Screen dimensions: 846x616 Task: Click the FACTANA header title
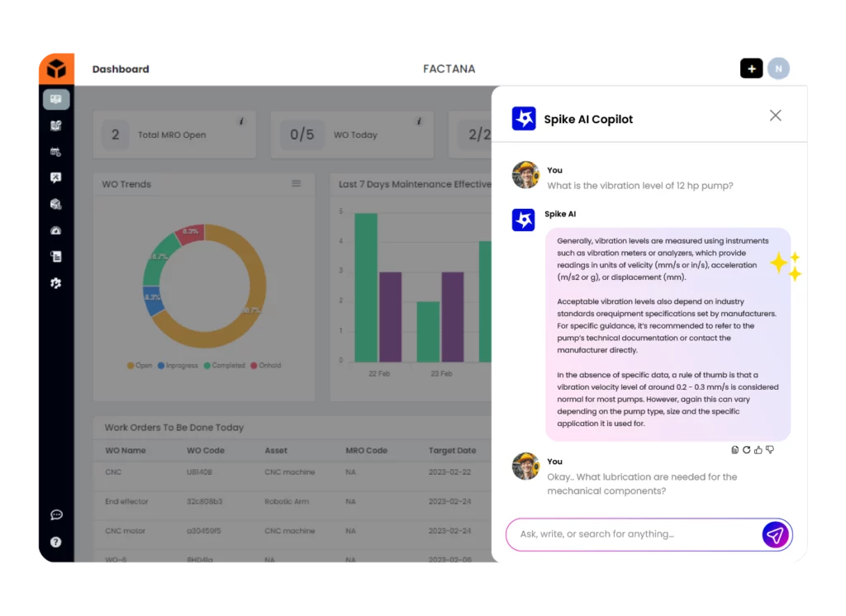point(449,69)
